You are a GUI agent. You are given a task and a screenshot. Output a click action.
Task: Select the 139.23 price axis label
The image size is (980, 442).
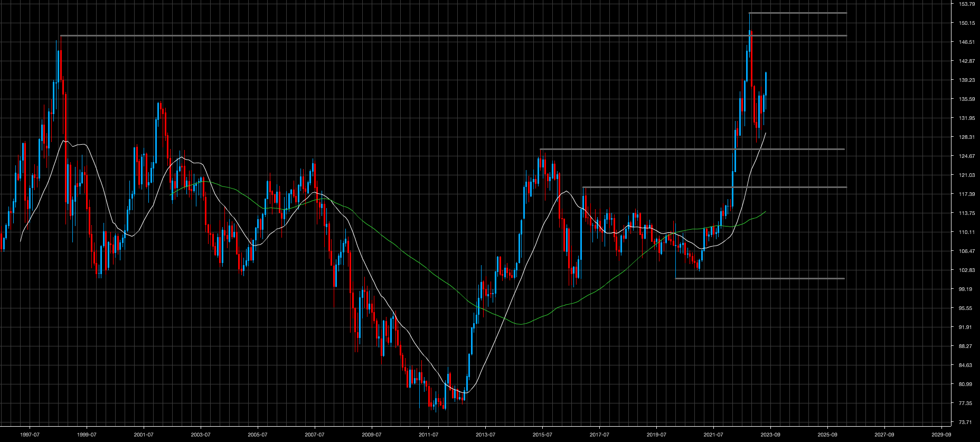(967, 80)
